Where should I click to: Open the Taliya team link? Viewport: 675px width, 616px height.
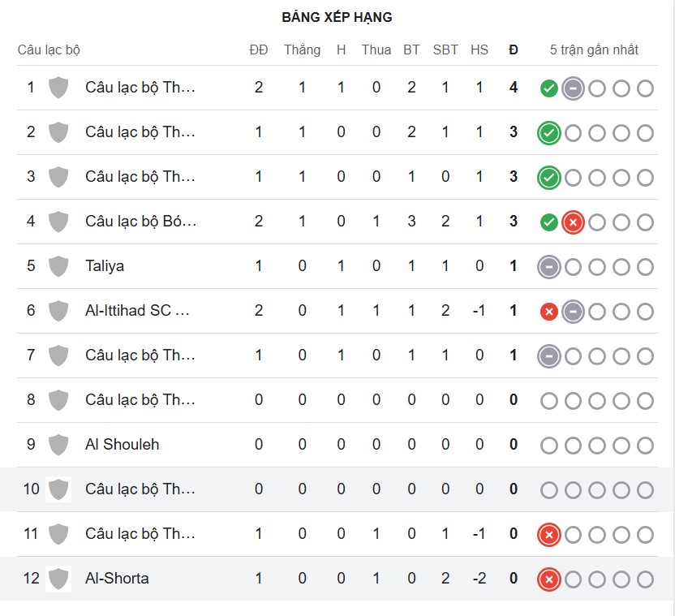coord(105,266)
